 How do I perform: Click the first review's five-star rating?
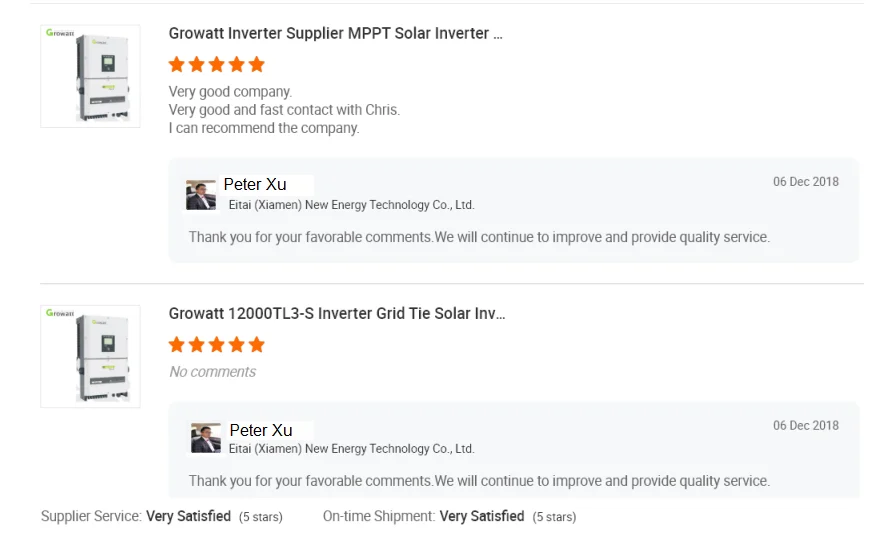(217, 65)
